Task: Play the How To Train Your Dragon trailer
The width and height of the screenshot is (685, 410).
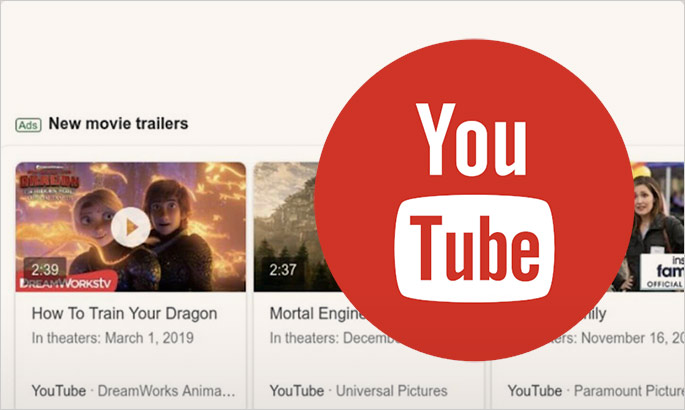Action: [131, 227]
